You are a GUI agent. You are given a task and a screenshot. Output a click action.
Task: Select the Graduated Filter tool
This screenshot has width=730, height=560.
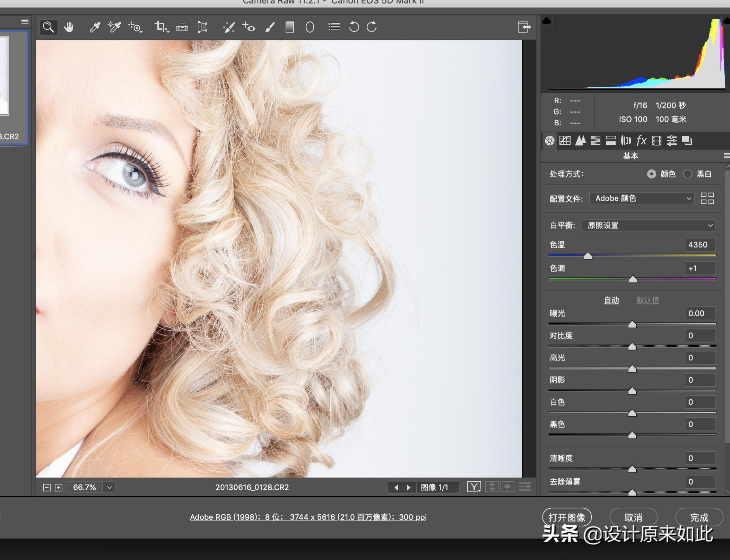(289, 27)
